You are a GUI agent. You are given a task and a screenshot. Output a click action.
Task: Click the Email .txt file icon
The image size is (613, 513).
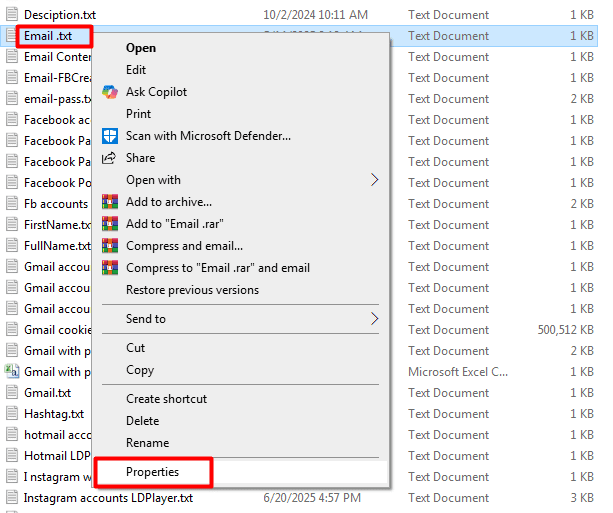coord(12,36)
